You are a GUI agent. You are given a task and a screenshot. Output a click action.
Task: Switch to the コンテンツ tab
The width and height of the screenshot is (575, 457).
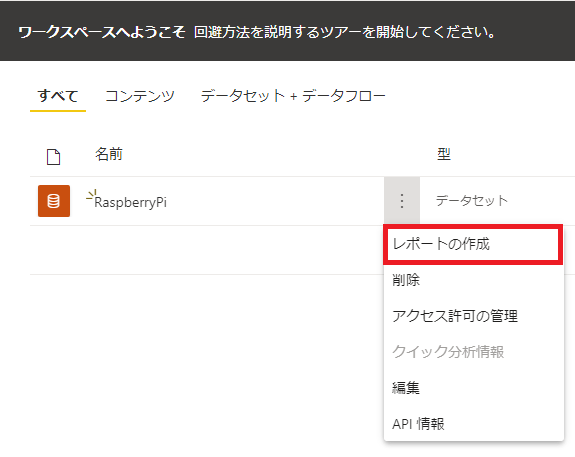(x=140, y=96)
